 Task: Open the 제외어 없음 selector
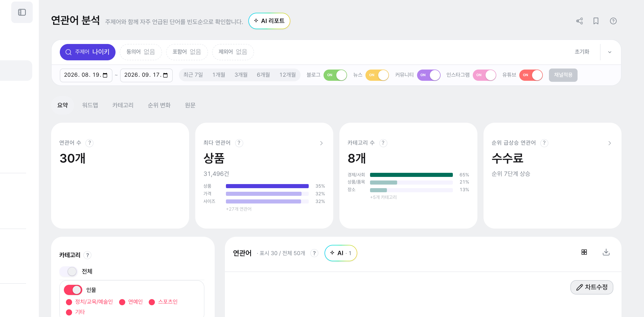coord(233,52)
